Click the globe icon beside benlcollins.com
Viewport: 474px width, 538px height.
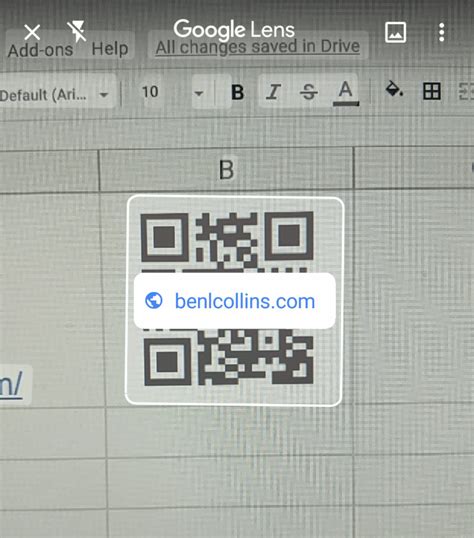[x=153, y=301]
